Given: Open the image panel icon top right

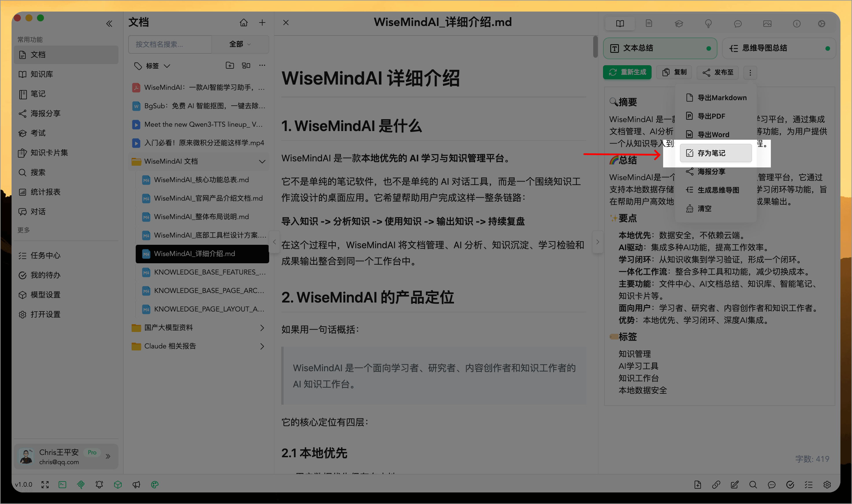Looking at the screenshot, I should pyautogui.click(x=767, y=23).
